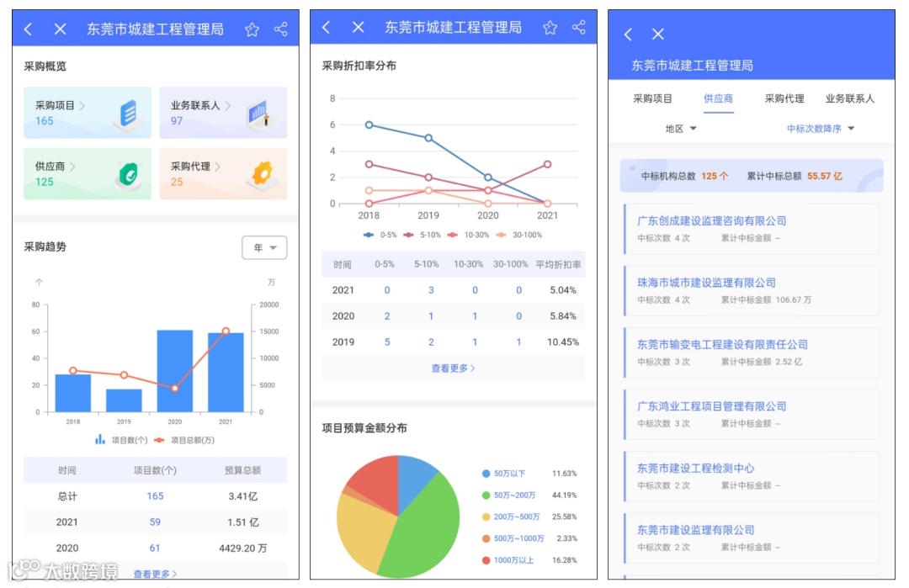Viewport: 909px width, 588px height.
Task: Open supplier 珠海市城市建设监理有限公司
Action: tap(752, 291)
